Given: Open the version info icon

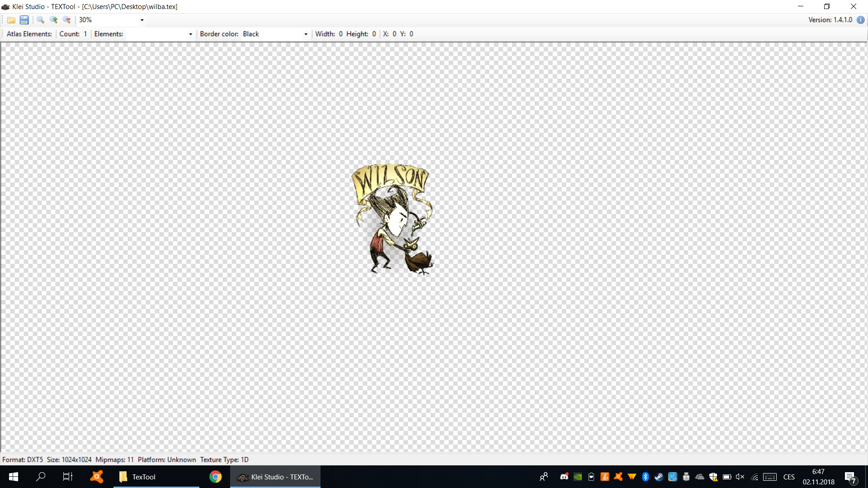Looking at the screenshot, I should click(860, 20).
